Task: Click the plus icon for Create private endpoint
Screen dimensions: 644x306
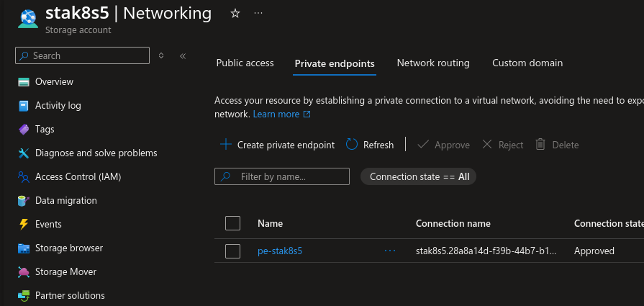Action: pyautogui.click(x=226, y=145)
